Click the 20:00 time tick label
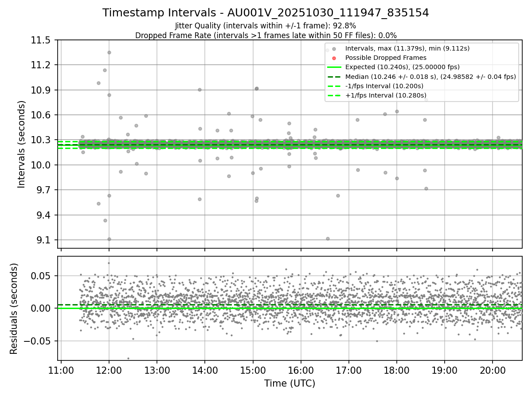The height and width of the screenshot is (399, 532). (492, 371)
